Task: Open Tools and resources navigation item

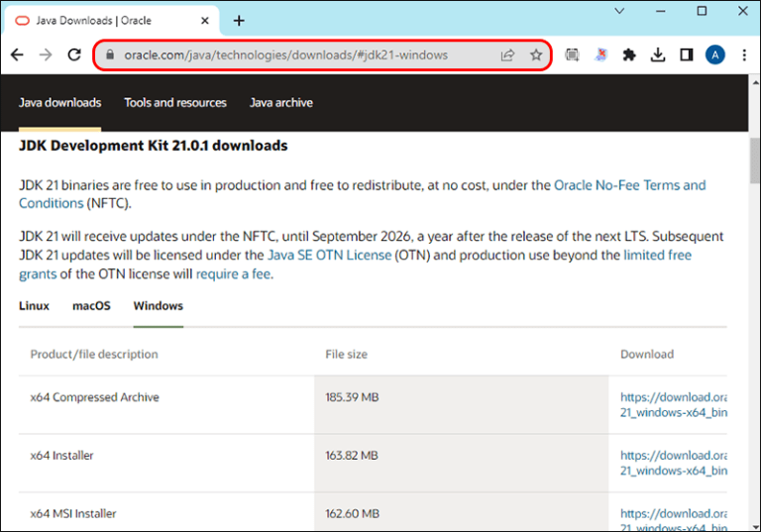Action: coord(175,102)
